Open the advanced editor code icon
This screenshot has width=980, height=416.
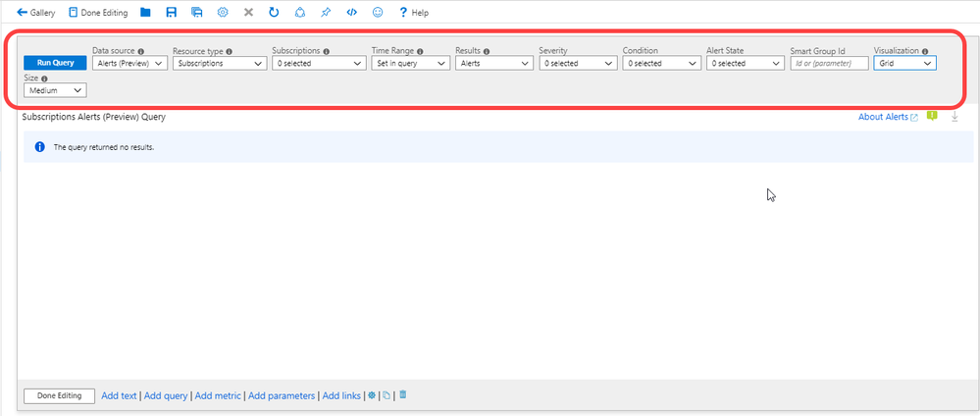pyautogui.click(x=351, y=13)
